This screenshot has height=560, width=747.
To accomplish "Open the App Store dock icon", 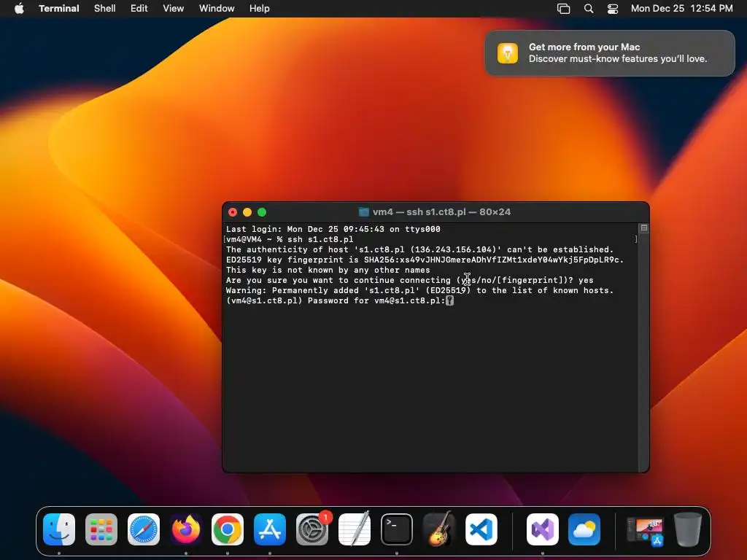I will coord(270,529).
